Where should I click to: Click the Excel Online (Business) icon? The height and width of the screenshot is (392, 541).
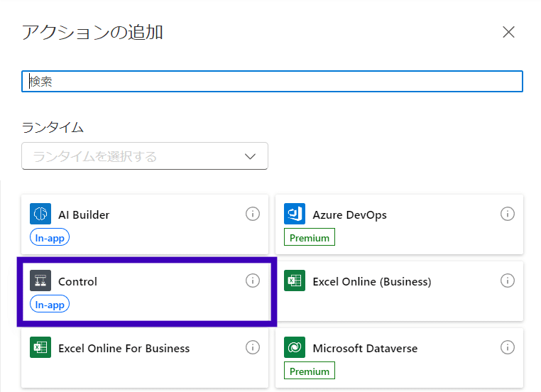[295, 281]
